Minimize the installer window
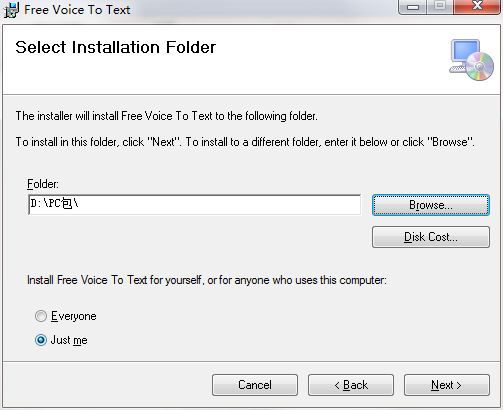The width and height of the screenshot is (503, 410). [413, 7]
